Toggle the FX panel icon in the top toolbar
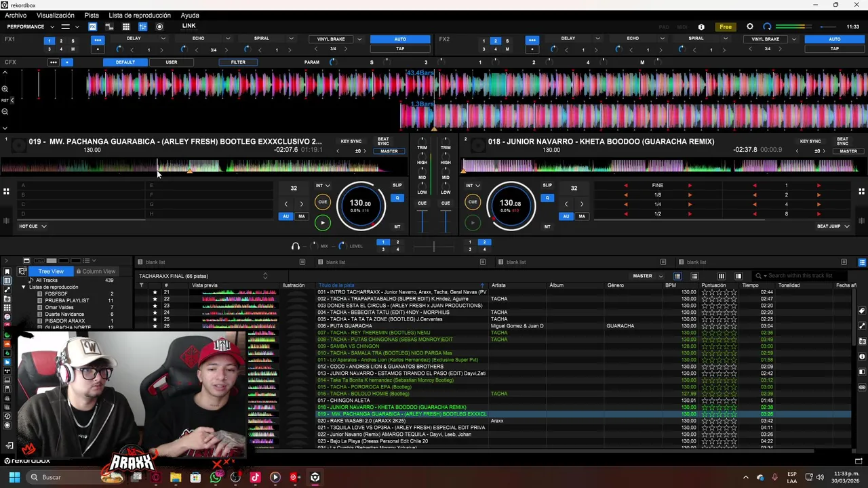 (92, 26)
